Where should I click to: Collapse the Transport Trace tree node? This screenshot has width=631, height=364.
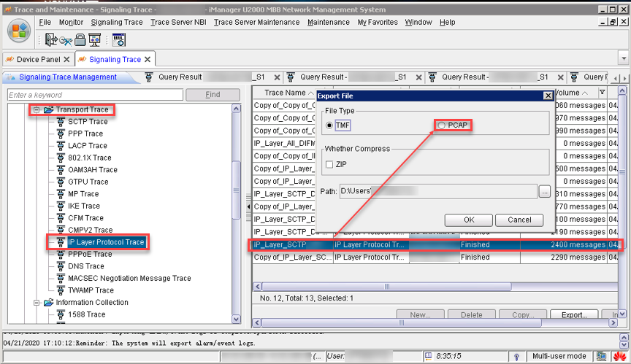(36, 109)
